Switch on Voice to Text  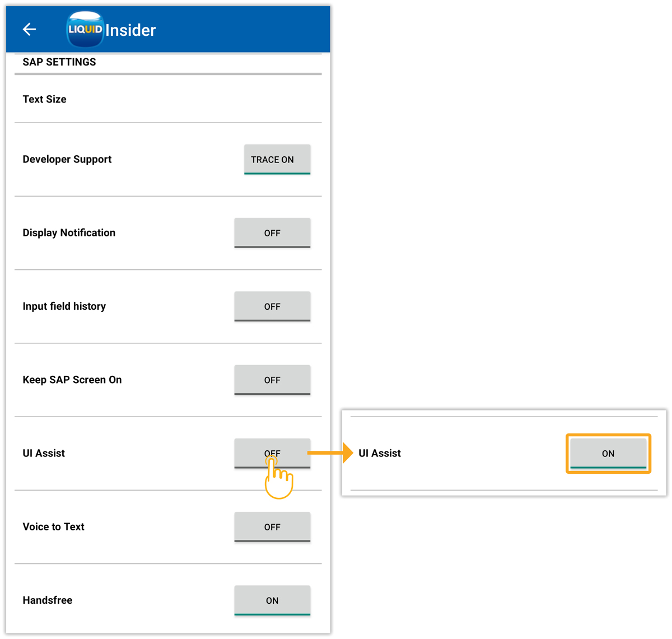[x=272, y=527]
